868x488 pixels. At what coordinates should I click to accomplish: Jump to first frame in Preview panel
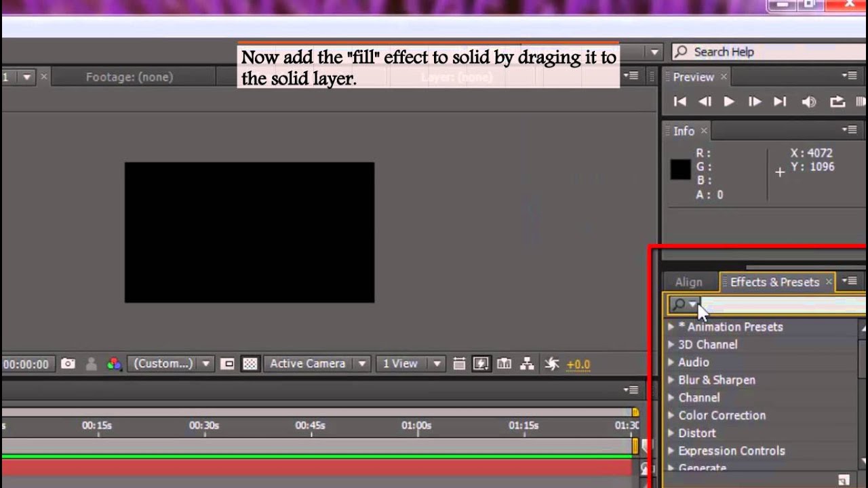coord(679,102)
